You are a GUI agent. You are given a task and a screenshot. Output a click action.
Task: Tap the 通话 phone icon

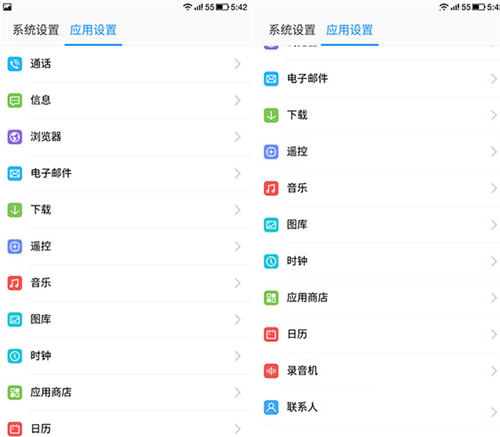tap(15, 64)
